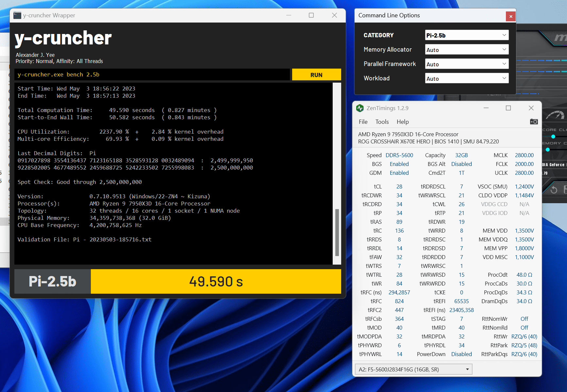Click the VSOC (SMU) 1,2400V value
This screenshot has width=567, height=392.
point(524,187)
